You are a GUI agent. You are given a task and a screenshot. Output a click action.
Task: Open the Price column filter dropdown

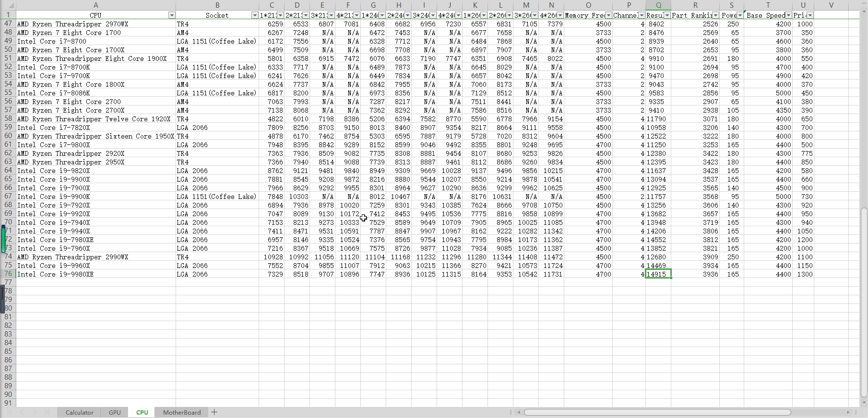click(810, 15)
